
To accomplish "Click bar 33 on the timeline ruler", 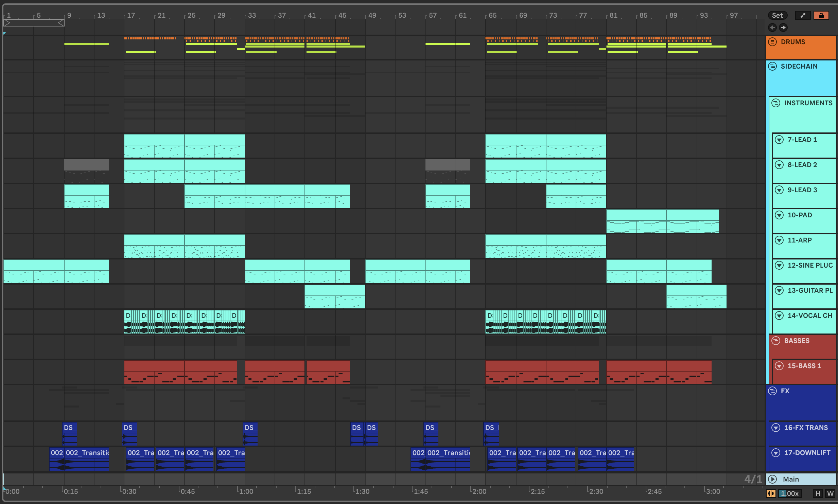I will pyautogui.click(x=251, y=15).
